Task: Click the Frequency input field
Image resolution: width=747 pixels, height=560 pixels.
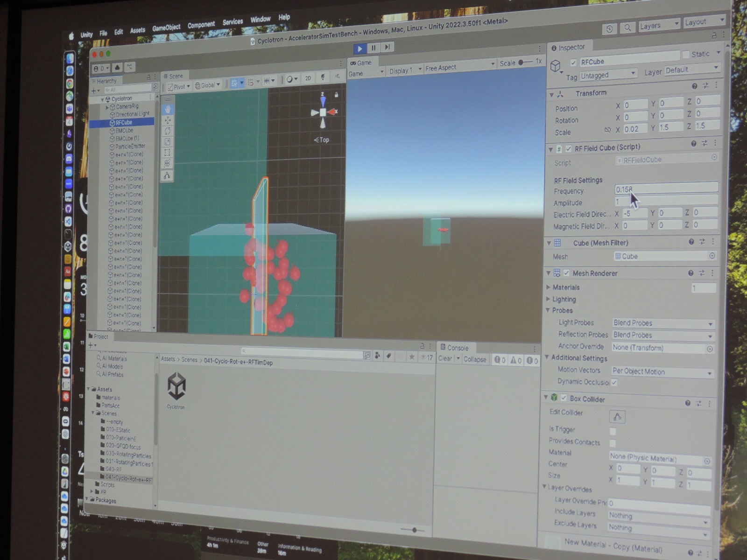Action: click(666, 188)
